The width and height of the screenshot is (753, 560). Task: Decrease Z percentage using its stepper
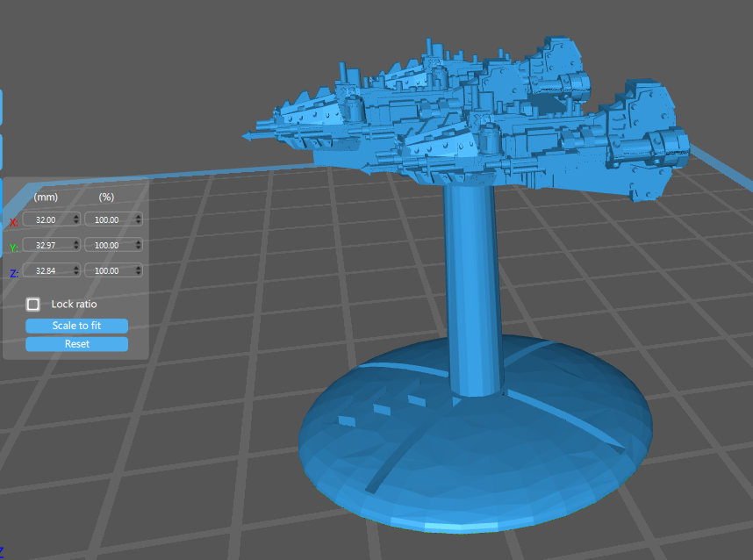138,273
